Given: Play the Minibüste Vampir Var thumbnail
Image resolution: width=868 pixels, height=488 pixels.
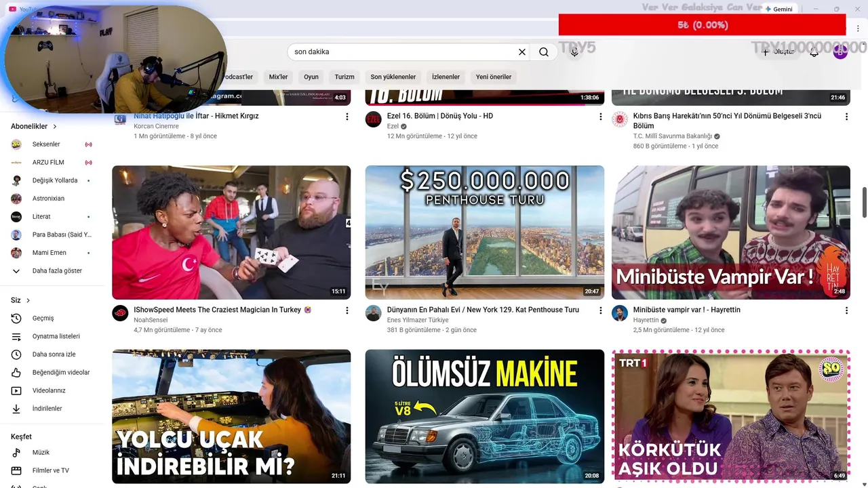Looking at the screenshot, I should tap(731, 232).
